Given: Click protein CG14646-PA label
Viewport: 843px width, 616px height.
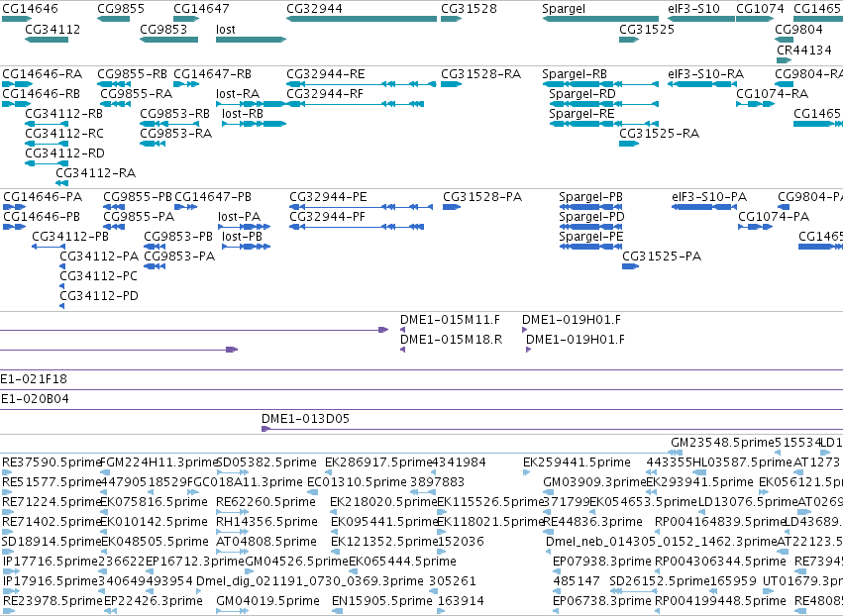Looking at the screenshot, I should point(43,197).
